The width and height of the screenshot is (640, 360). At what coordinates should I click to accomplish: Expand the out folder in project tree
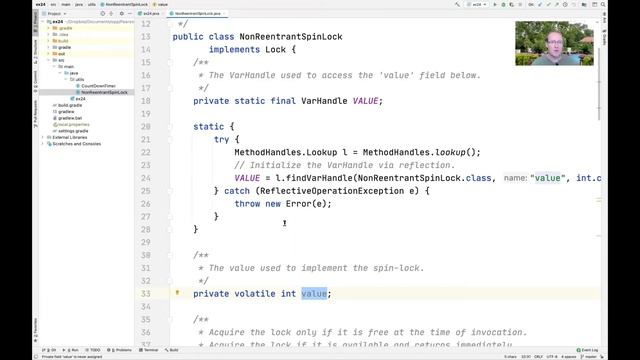(49, 54)
